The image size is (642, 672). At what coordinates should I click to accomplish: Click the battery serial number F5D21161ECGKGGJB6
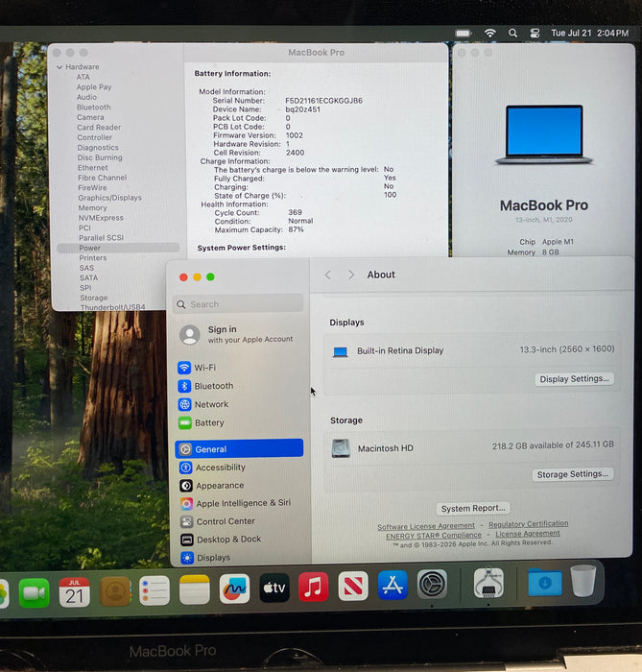323,101
